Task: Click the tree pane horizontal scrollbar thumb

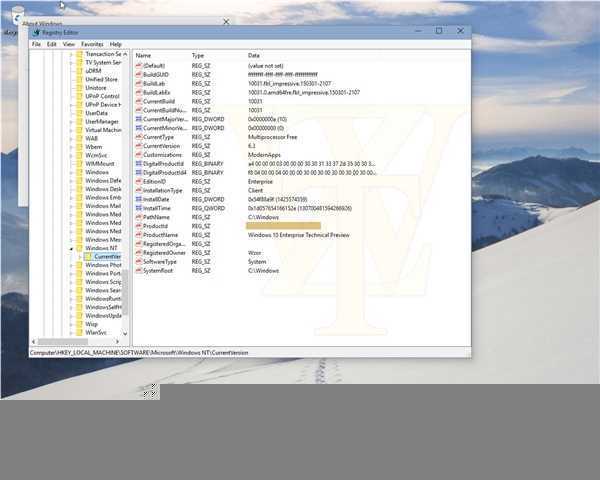Action: [x=62, y=341]
